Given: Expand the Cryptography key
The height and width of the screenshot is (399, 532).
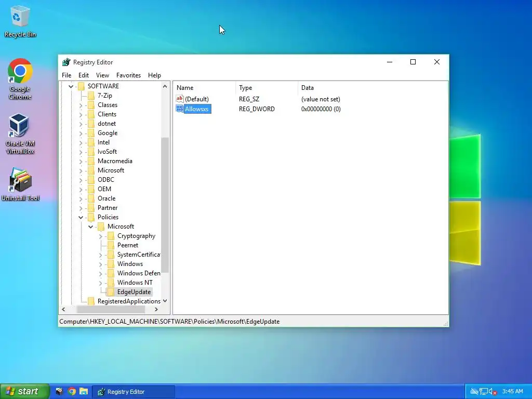Looking at the screenshot, I should click(x=100, y=236).
